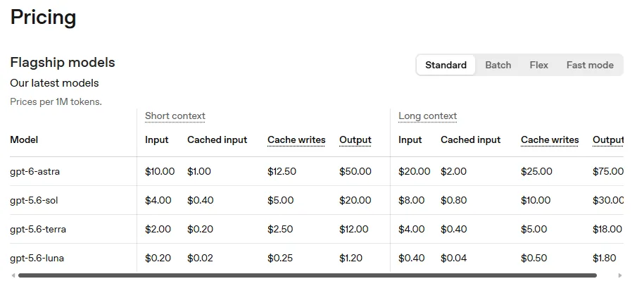The height and width of the screenshot is (286, 644).
Task: Click the Short context header label
Action: (175, 116)
